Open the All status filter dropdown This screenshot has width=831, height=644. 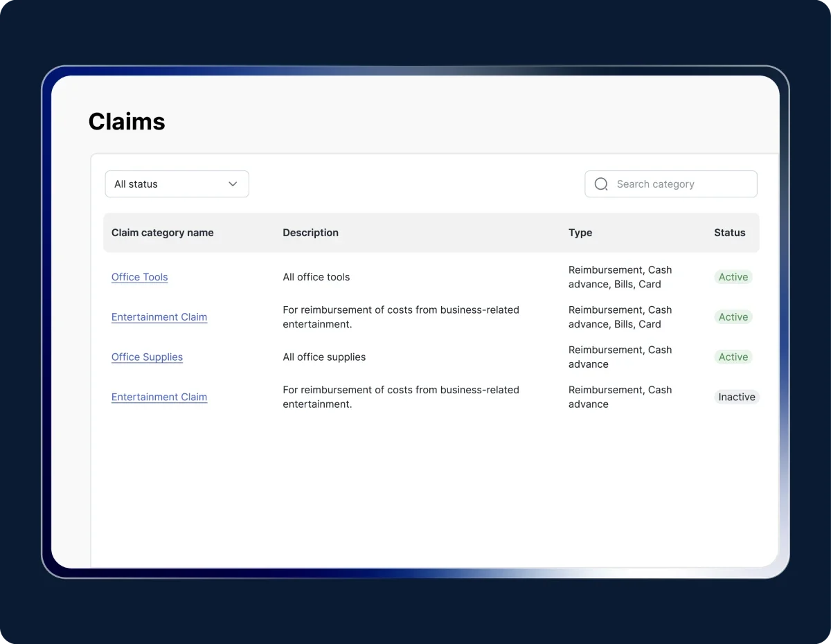point(177,184)
